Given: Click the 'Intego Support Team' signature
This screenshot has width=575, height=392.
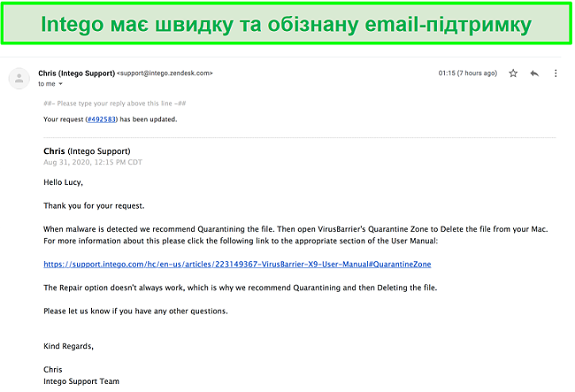Looking at the screenshot, I should click(81, 381).
